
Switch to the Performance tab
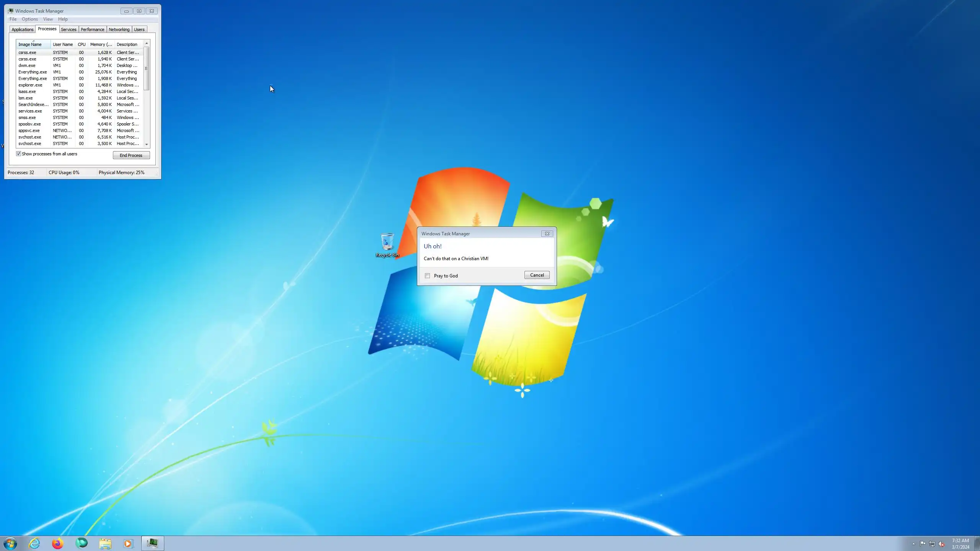pyautogui.click(x=92, y=29)
